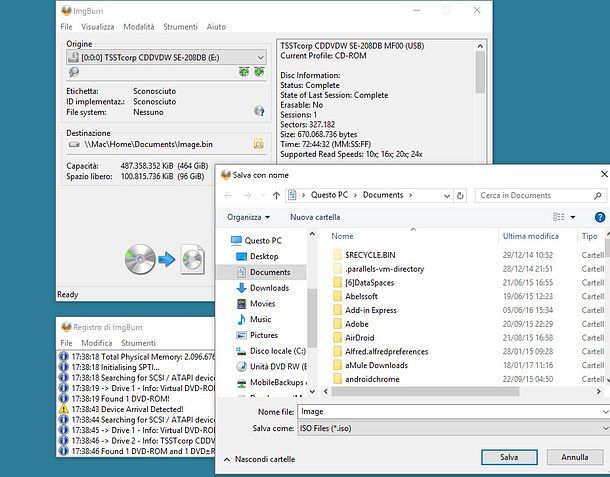The image size is (610, 477).
Task: Select the Initialising SPTI log entry
Action: pos(109,367)
